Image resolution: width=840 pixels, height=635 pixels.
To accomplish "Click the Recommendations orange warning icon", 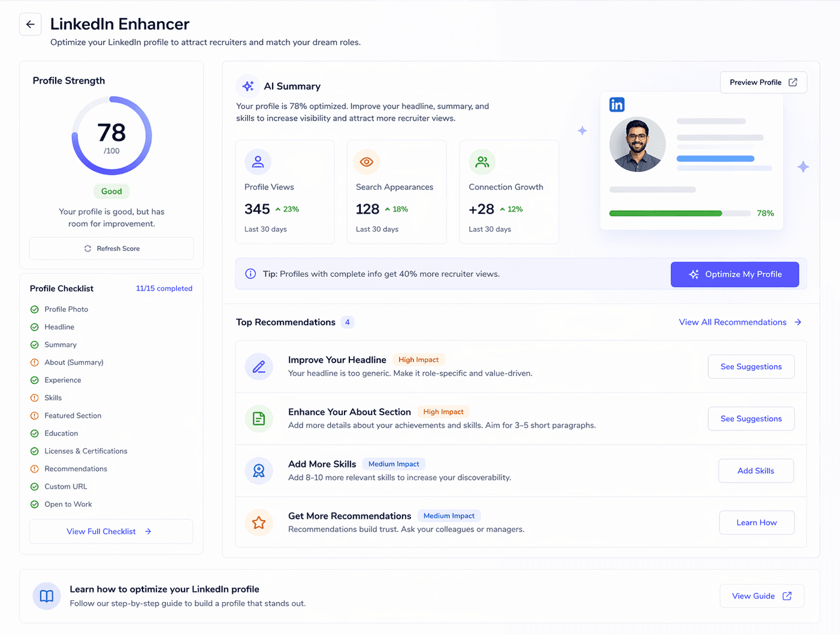I will 35,469.
